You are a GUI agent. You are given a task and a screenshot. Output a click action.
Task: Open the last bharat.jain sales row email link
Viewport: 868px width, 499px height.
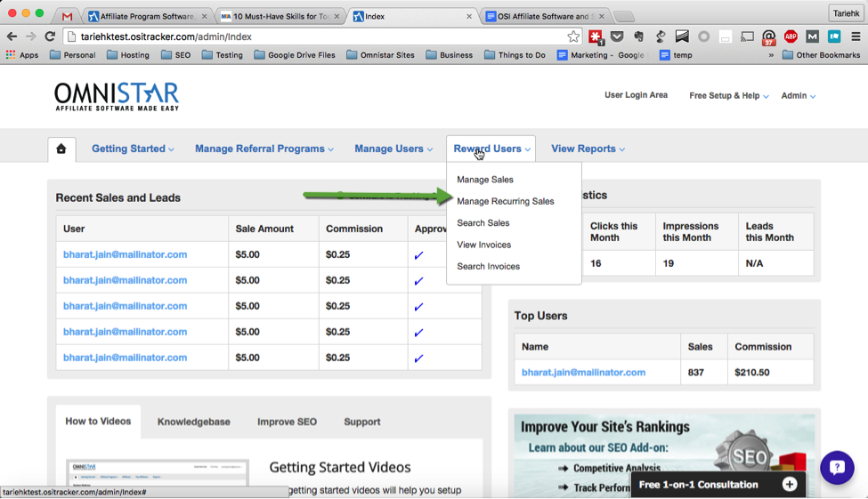(x=126, y=358)
